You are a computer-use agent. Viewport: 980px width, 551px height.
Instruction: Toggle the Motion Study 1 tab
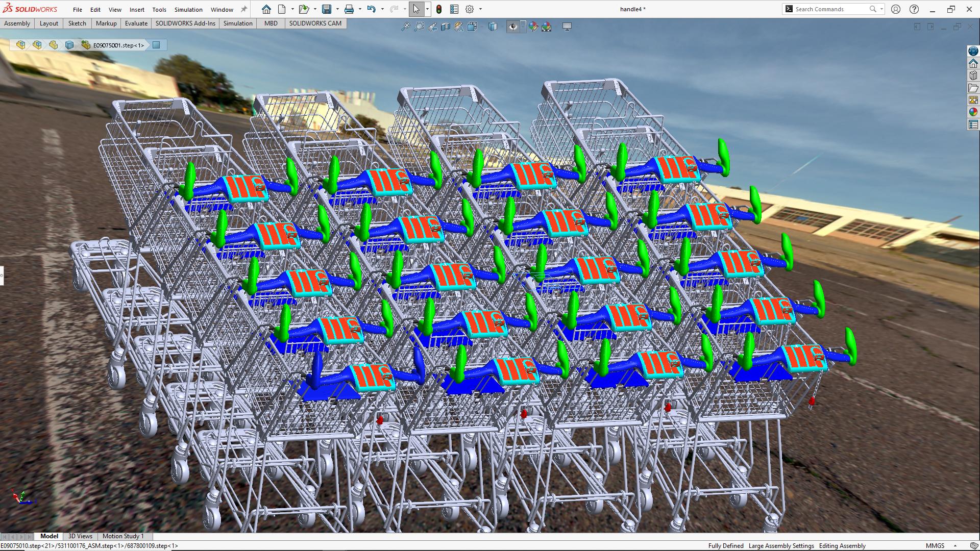coord(123,536)
